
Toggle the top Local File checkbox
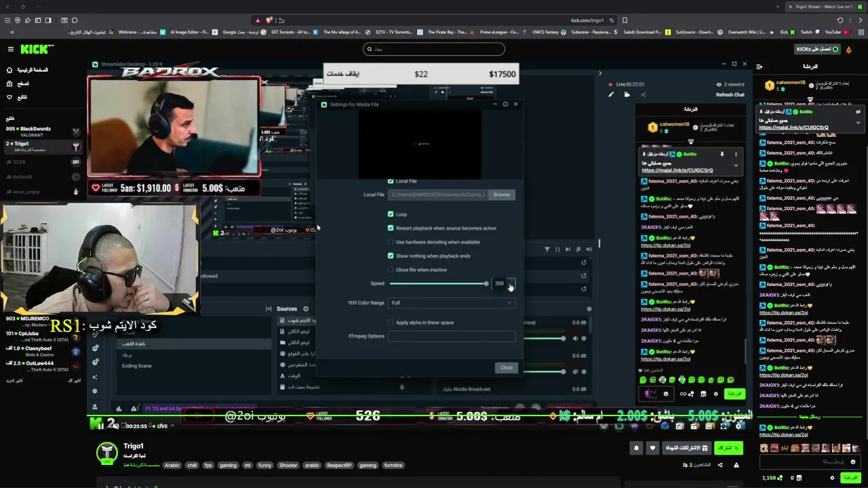(391, 181)
